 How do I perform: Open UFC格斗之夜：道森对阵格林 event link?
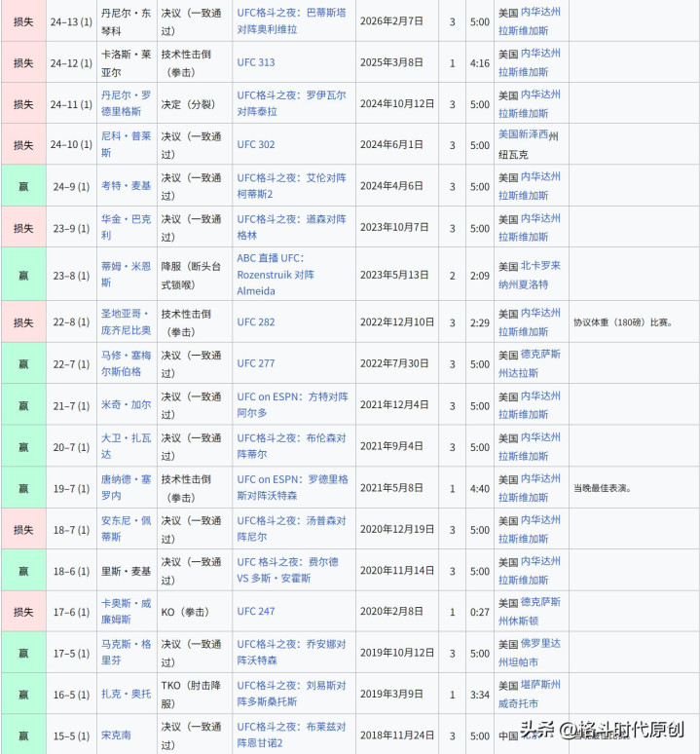(x=291, y=227)
